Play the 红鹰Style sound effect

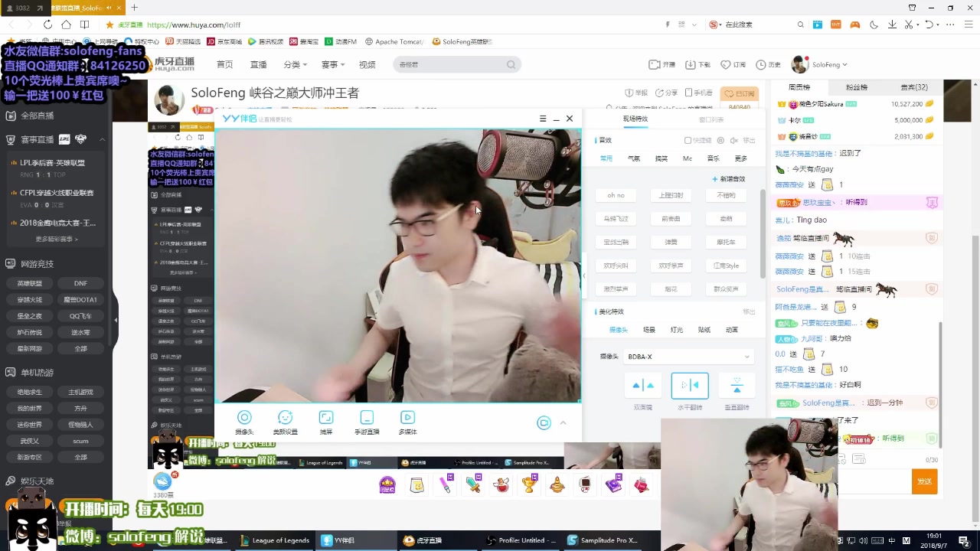tap(726, 266)
